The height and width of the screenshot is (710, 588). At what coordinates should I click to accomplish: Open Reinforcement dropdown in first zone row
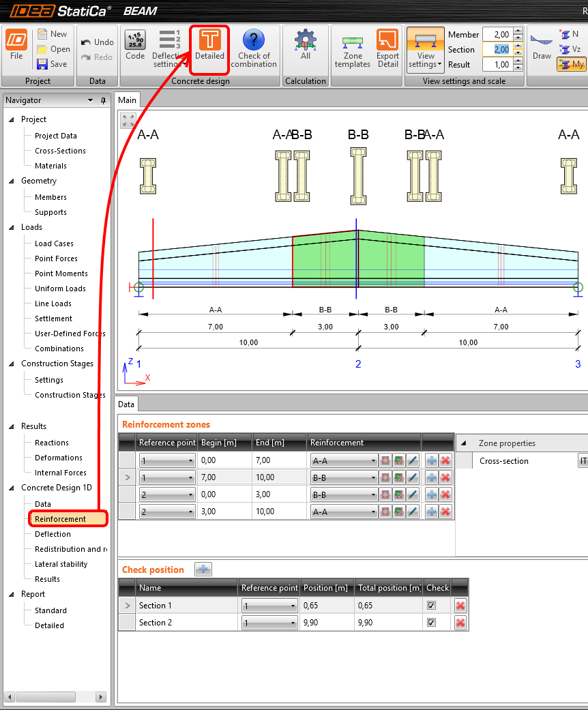(x=373, y=461)
